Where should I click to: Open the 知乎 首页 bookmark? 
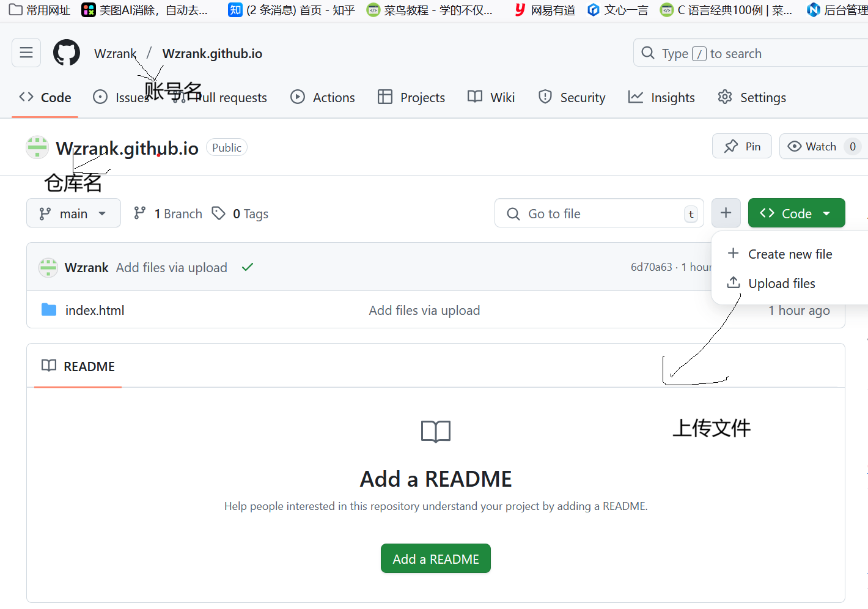[x=292, y=10]
